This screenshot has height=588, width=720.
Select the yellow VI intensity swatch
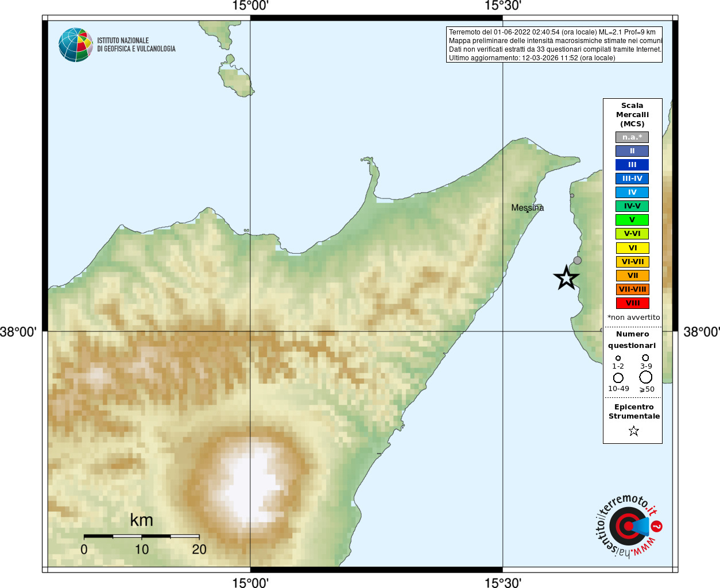(x=632, y=248)
